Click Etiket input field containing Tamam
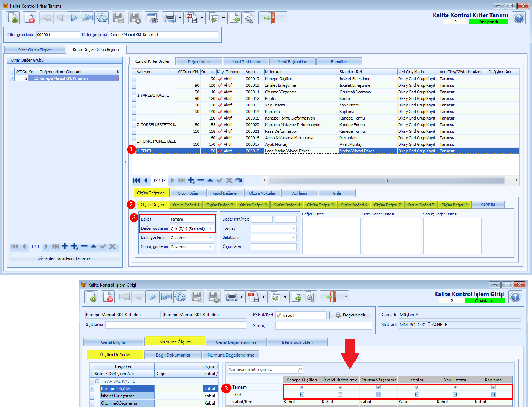This screenshot has width=532, height=416. (192, 219)
